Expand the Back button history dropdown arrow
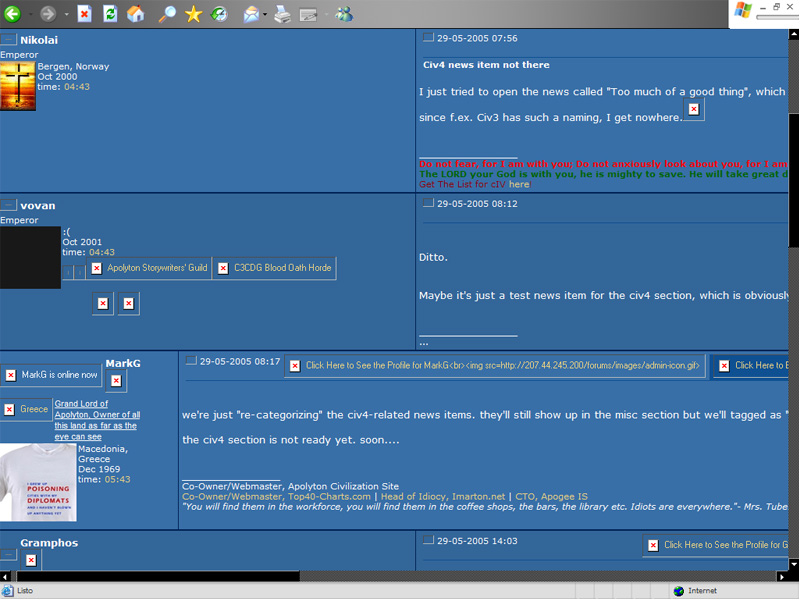 click(29, 15)
